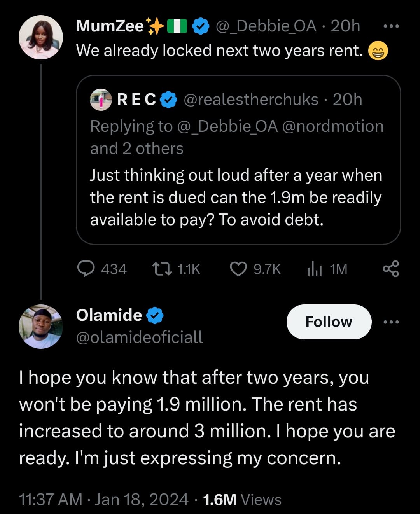Follow Olamide's account
Image resolution: width=420 pixels, height=514 pixels.
329,322
